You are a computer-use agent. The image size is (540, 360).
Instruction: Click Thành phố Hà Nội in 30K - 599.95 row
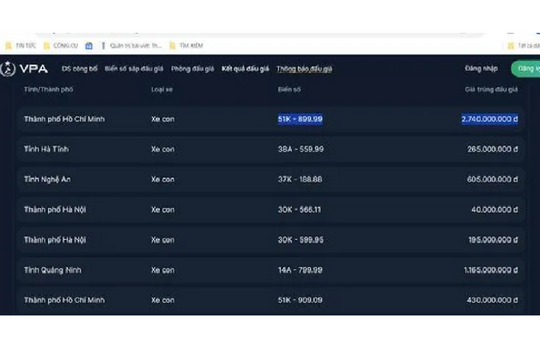[55, 240]
